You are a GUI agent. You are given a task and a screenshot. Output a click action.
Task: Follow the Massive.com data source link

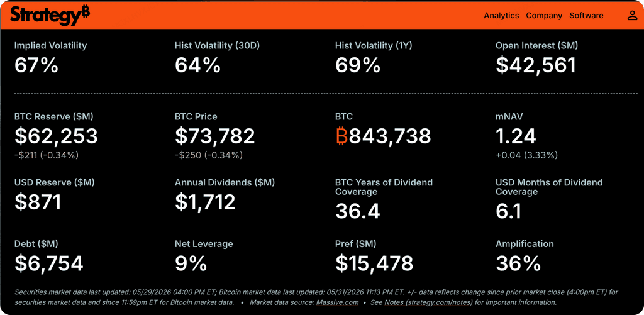pyautogui.click(x=337, y=302)
